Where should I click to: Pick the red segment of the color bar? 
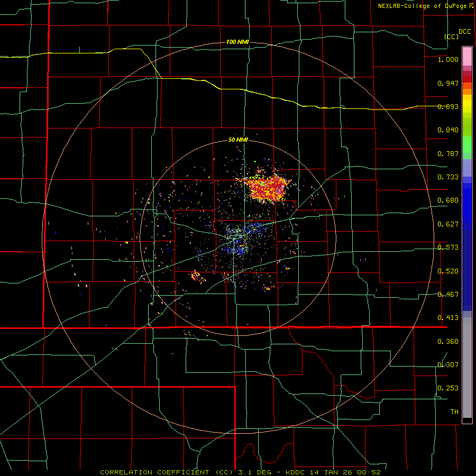(467, 79)
